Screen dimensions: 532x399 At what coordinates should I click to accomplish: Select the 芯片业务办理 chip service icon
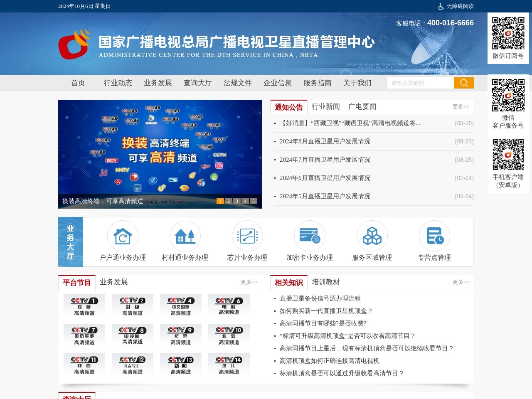(x=247, y=236)
